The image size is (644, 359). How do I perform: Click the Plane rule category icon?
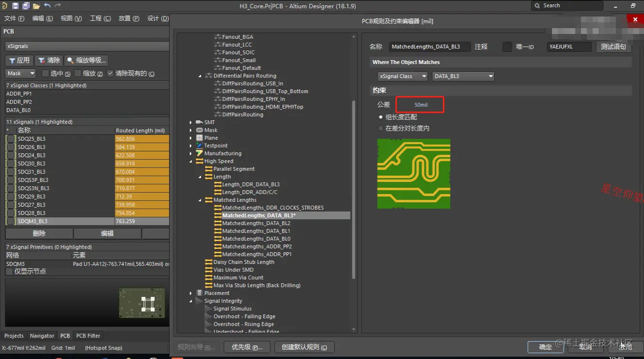click(x=199, y=138)
